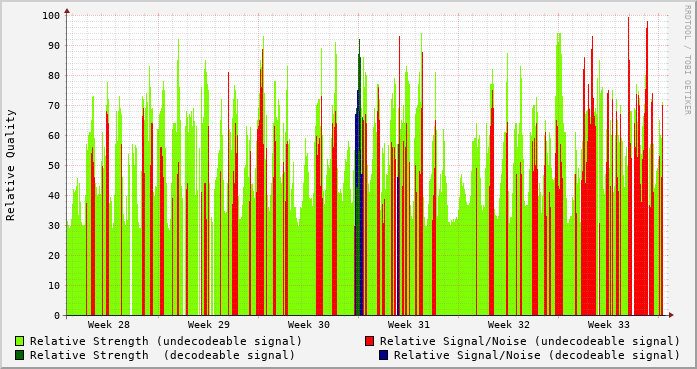Click Relative Signal/Noise (decodeable signal) legend text
The image size is (697, 369).
(x=537, y=355)
